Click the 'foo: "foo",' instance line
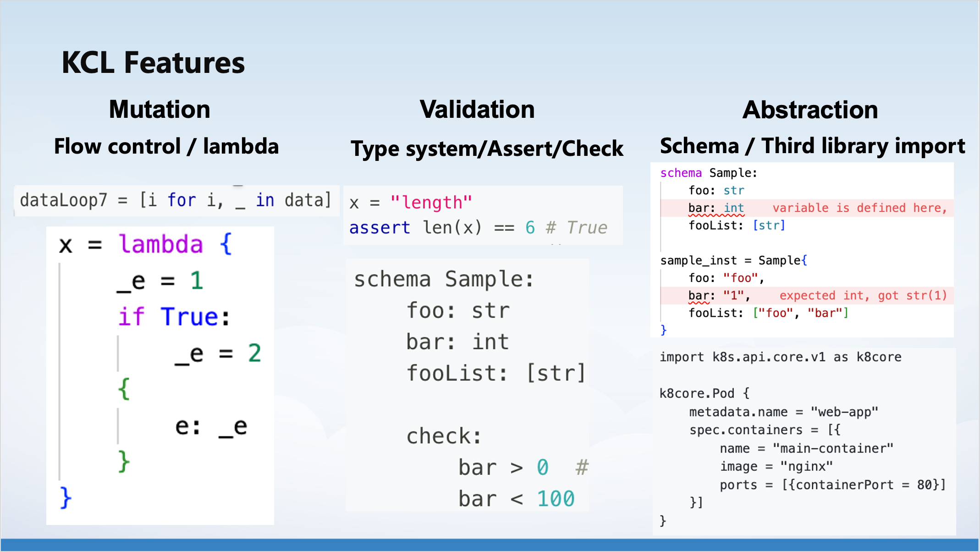980x552 pixels. tap(726, 278)
